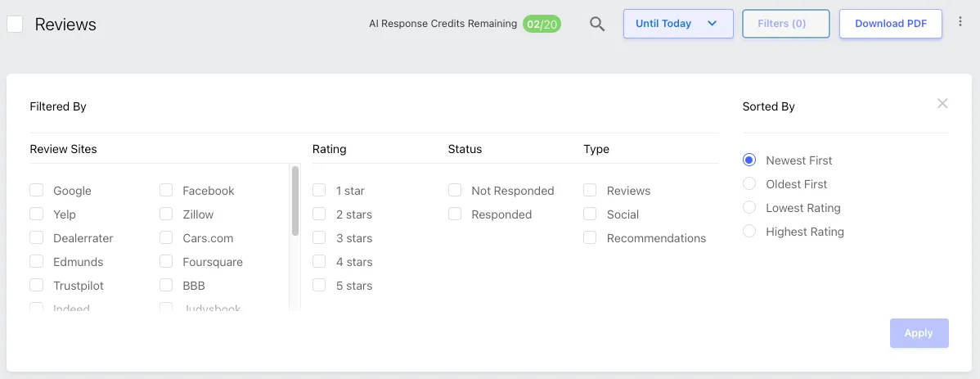The width and height of the screenshot is (980, 379).
Task: Check the Google review site
Action: (x=37, y=190)
